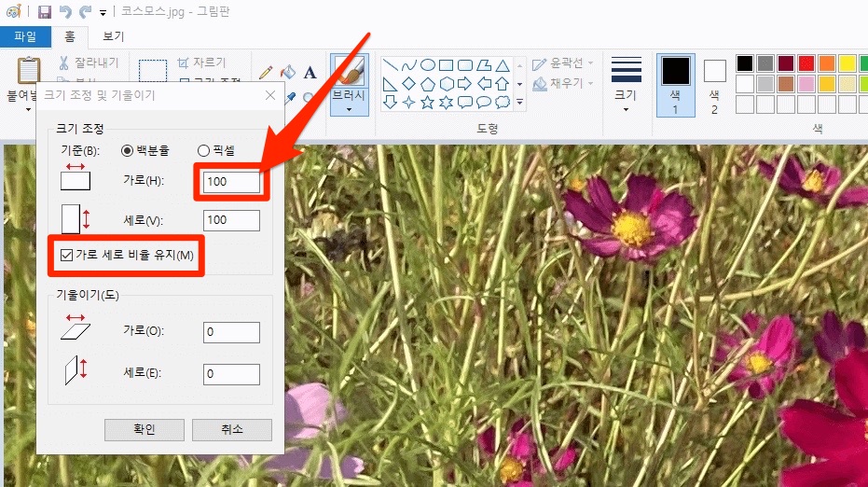Select the Fill with color bucket tool
This screenshot has height=487, width=868.
[x=288, y=72]
